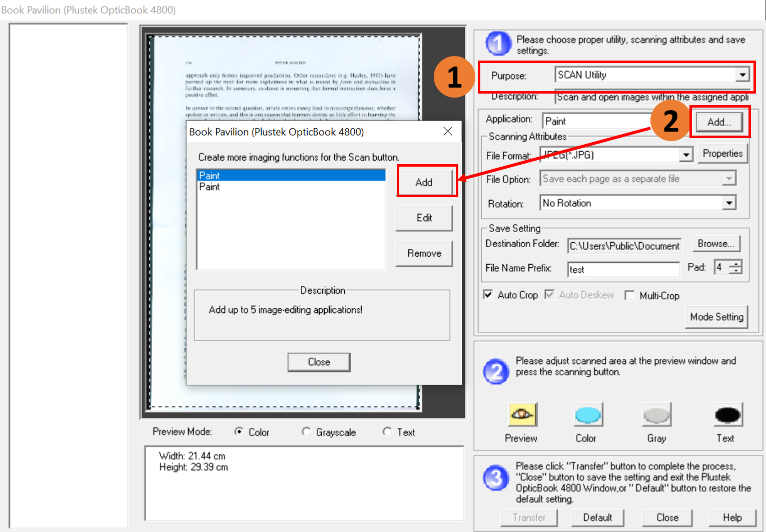This screenshot has height=532, width=766.
Task: Open the Rotation dropdown
Action: pyautogui.click(x=729, y=203)
